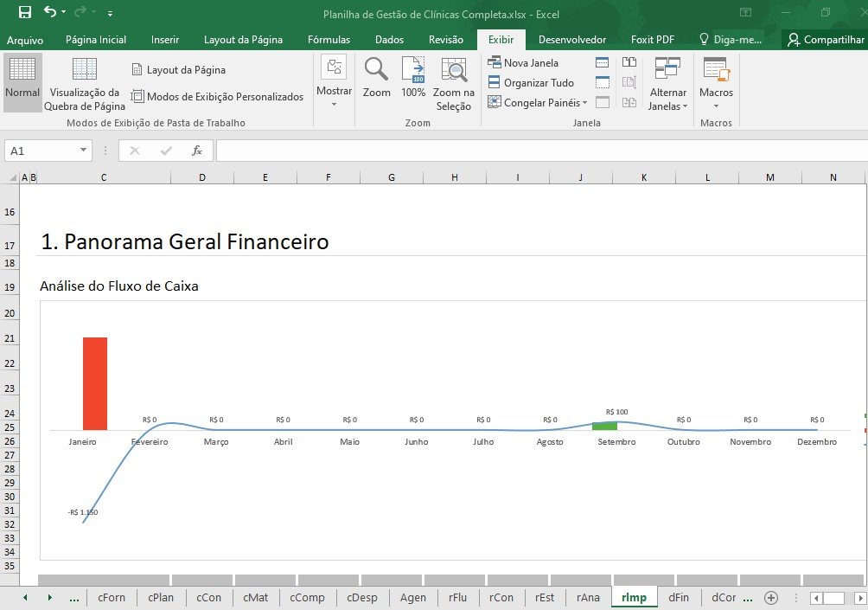The image size is (868, 610).
Task: Click Zoom na Seleção
Action: (x=453, y=83)
